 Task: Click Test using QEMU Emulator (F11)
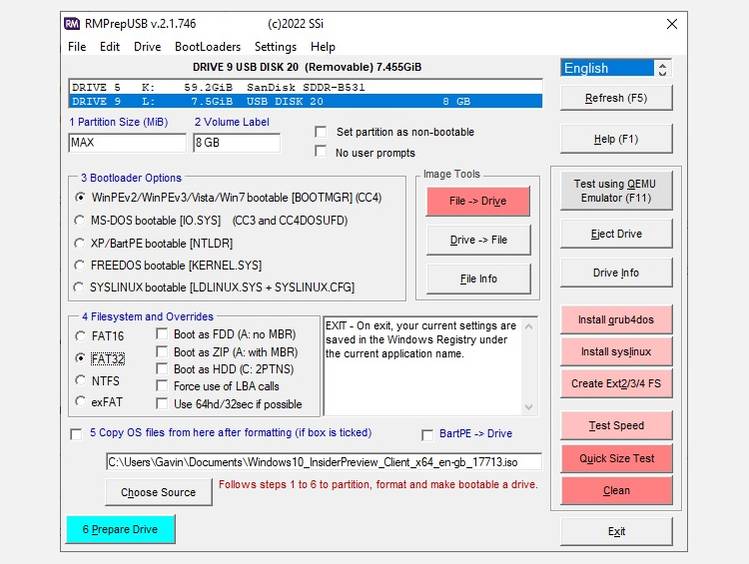coord(616,191)
